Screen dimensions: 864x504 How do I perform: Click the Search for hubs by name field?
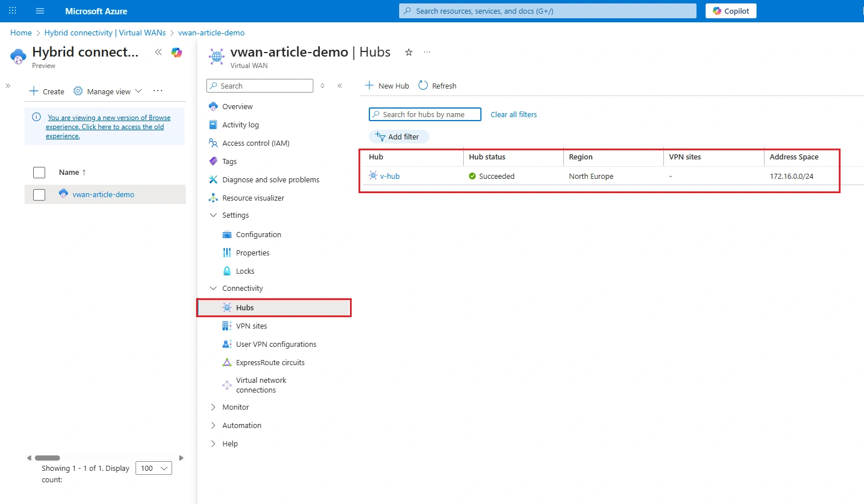click(425, 114)
